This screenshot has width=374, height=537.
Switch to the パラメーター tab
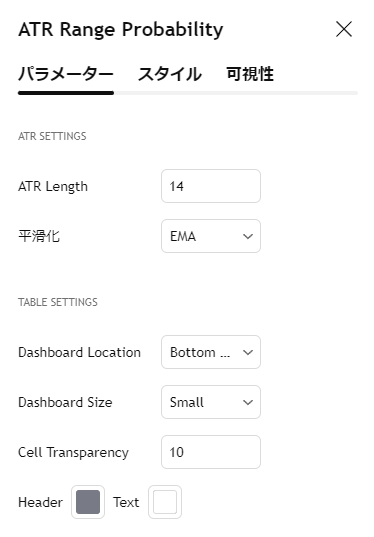(66, 74)
